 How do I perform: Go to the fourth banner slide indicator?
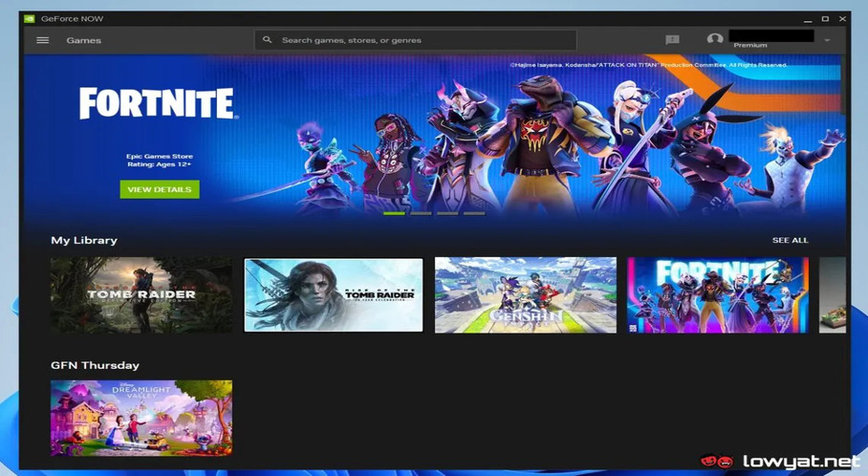(x=474, y=213)
